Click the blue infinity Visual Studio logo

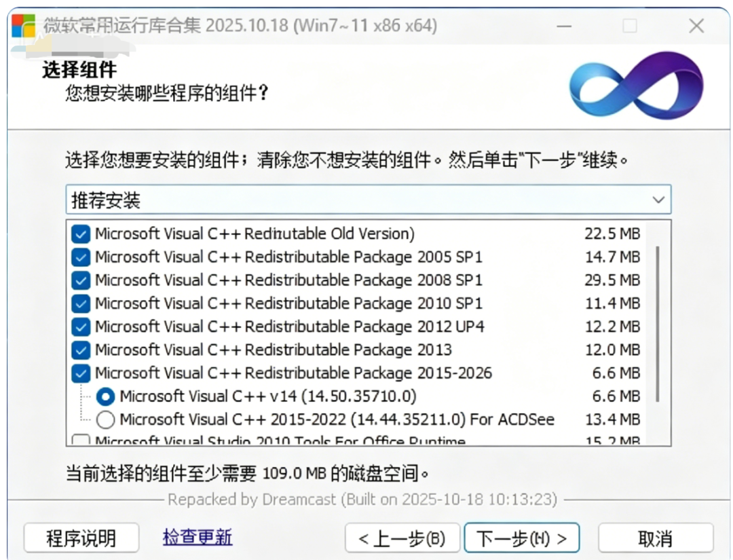click(636, 86)
